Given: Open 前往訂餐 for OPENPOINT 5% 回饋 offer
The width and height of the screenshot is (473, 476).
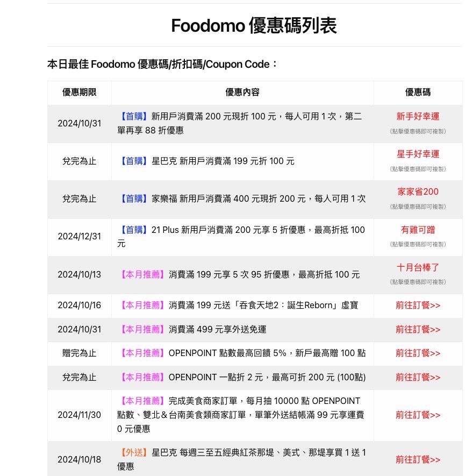Looking at the screenshot, I should [418, 353].
